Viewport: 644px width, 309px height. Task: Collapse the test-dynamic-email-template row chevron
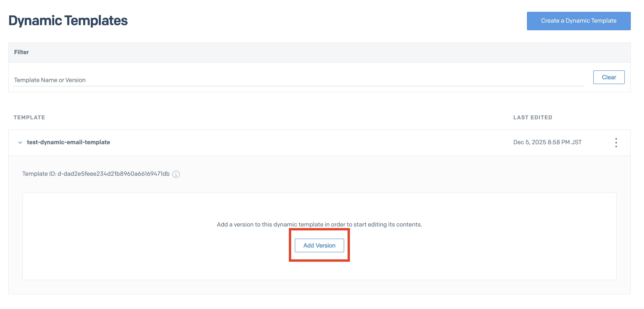point(20,142)
